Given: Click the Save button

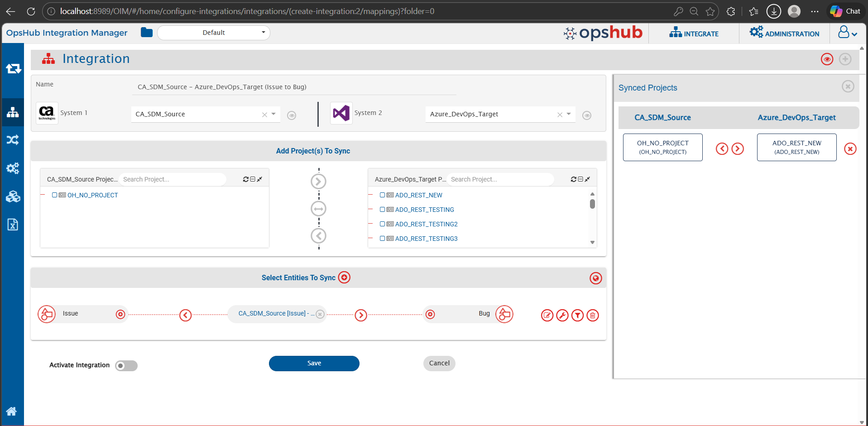Looking at the screenshot, I should click(x=314, y=363).
